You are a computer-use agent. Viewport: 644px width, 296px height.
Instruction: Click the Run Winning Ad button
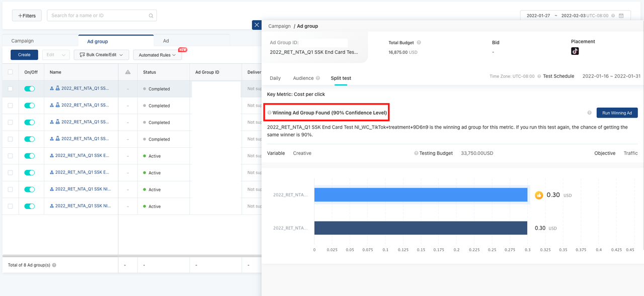(617, 113)
